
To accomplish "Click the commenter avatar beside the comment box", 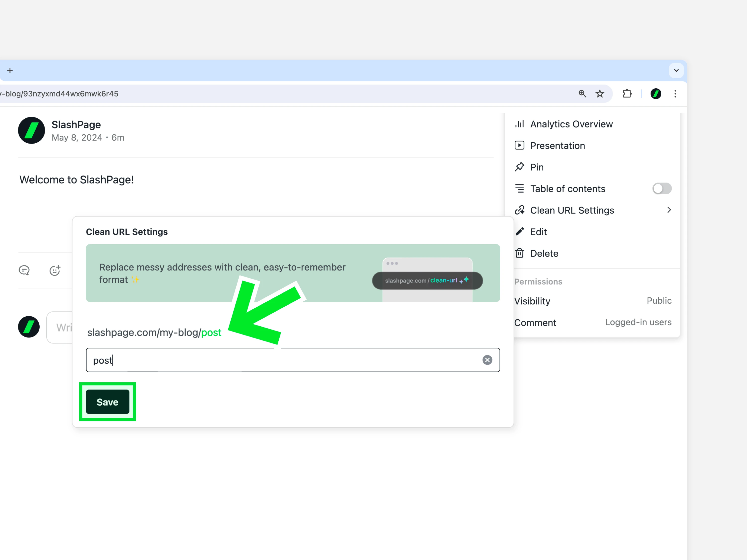I will [29, 327].
